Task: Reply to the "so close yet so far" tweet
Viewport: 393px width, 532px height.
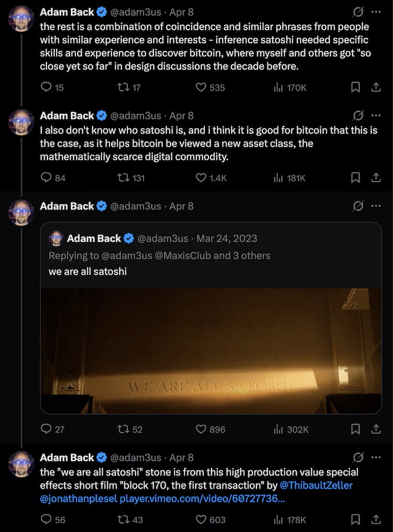Action: pos(46,87)
